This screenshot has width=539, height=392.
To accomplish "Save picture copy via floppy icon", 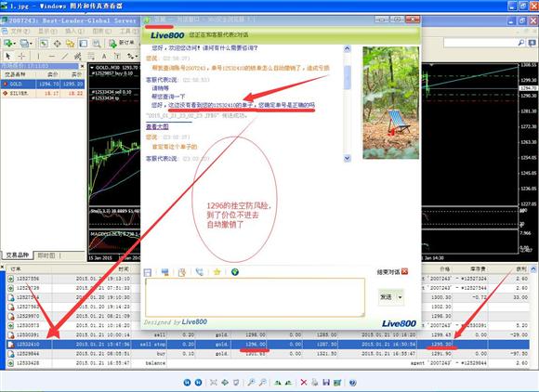I will (x=326, y=383).
